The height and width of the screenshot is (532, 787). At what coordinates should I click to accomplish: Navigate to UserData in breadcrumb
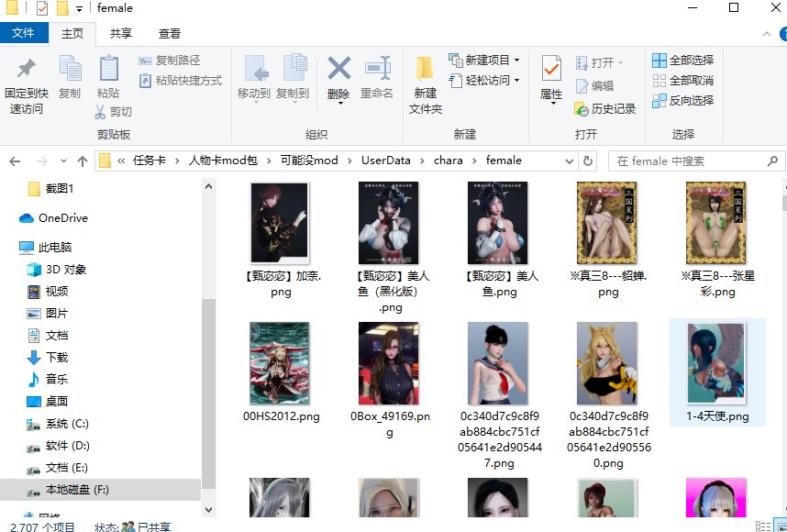(386, 161)
